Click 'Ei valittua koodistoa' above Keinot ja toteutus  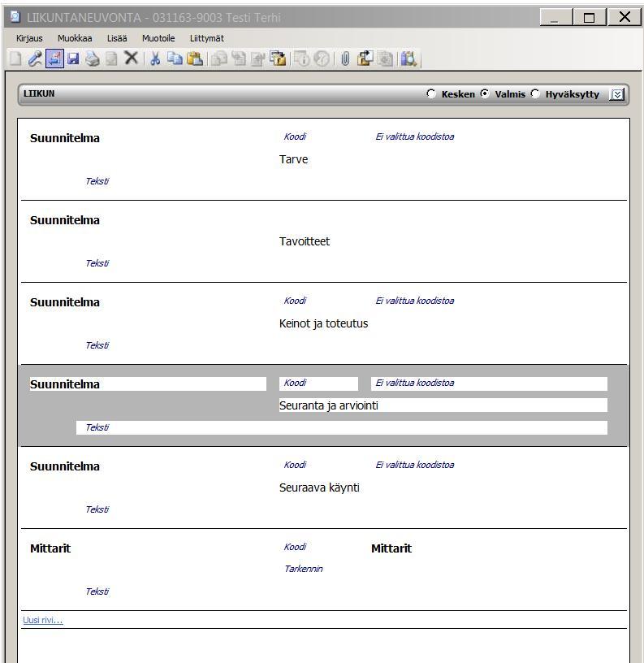point(414,301)
